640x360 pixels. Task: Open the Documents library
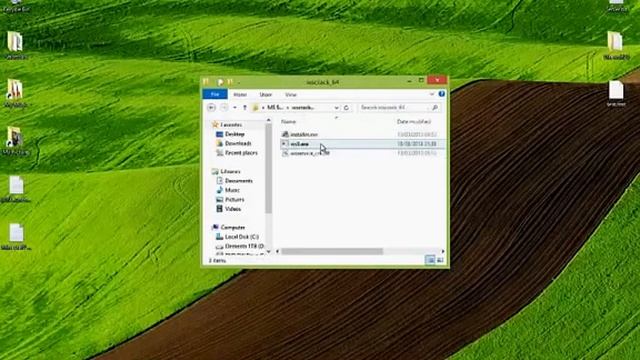239,180
